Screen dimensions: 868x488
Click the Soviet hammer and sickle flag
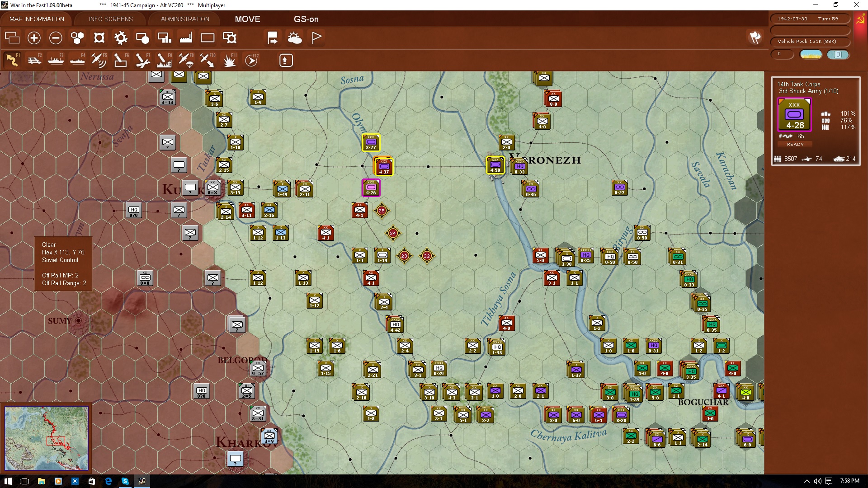point(860,19)
